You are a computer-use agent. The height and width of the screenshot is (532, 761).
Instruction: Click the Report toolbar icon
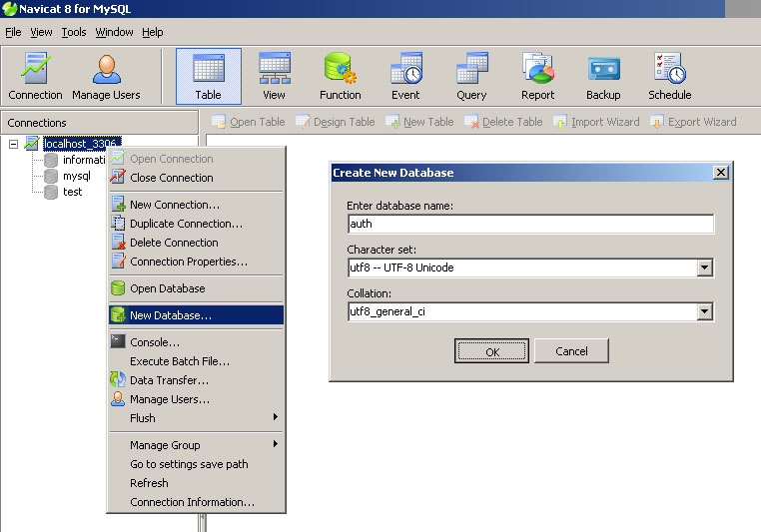coord(537,76)
